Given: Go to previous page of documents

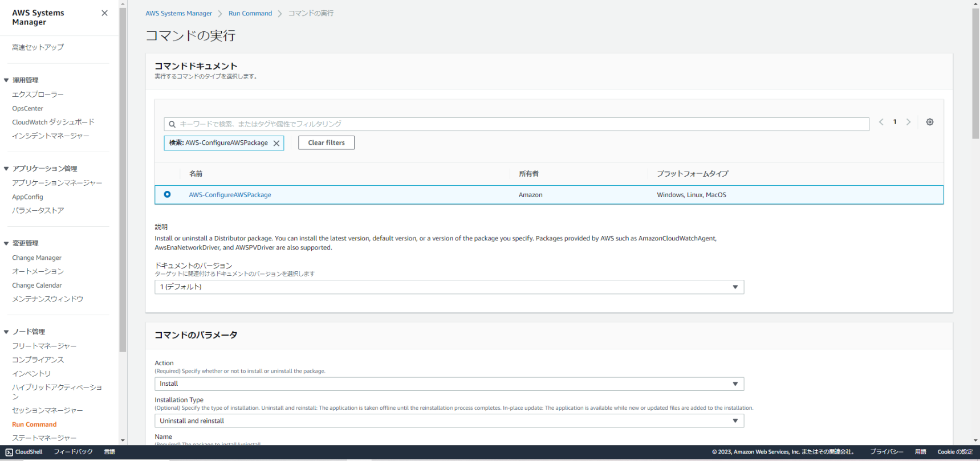Looking at the screenshot, I should point(881,122).
